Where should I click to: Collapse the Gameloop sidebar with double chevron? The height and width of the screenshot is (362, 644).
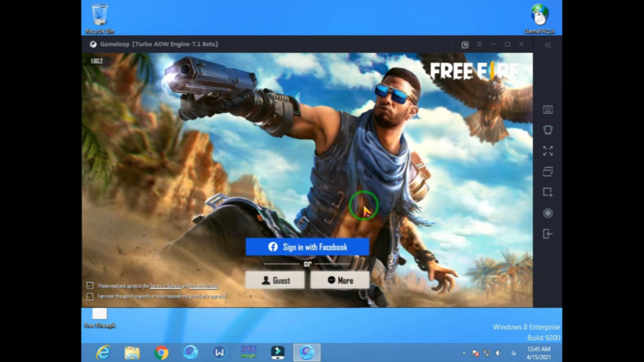547,44
